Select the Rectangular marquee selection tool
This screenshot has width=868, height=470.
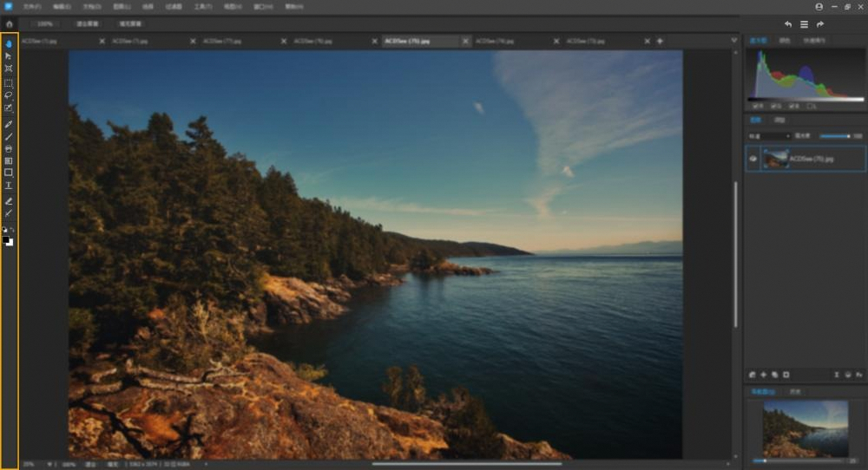click(9, 83)
